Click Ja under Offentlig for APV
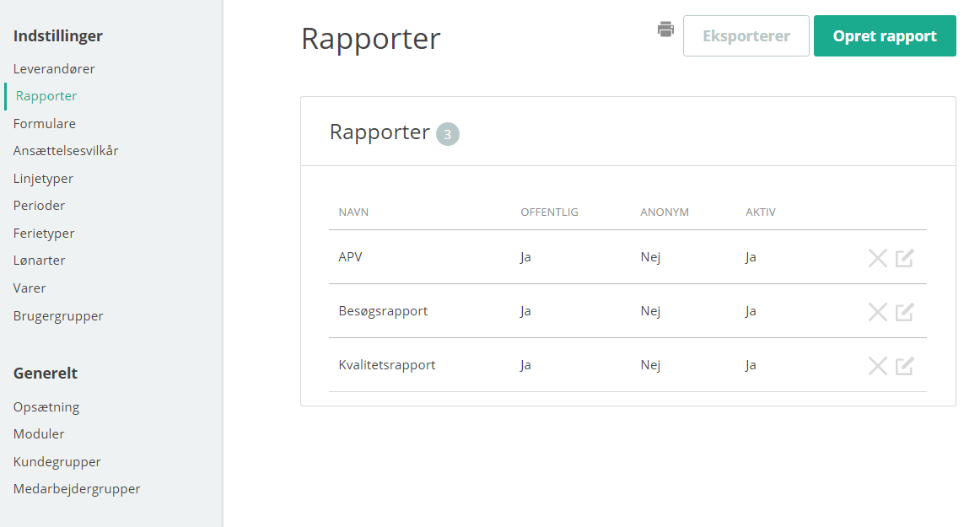The width and height of the screenshot is (980, 527). click(x=525, y=257)
